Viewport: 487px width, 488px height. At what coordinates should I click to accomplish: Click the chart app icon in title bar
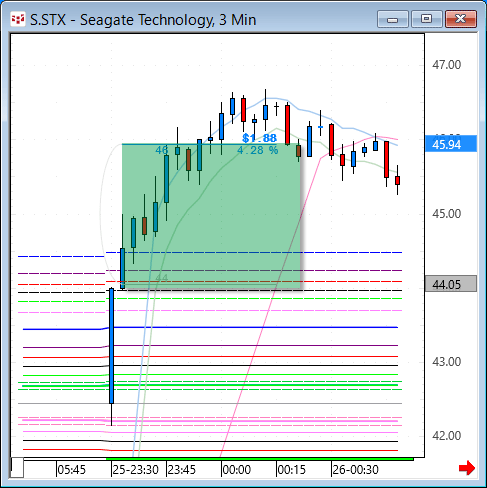pyautogui.click(x=17, y=19)
